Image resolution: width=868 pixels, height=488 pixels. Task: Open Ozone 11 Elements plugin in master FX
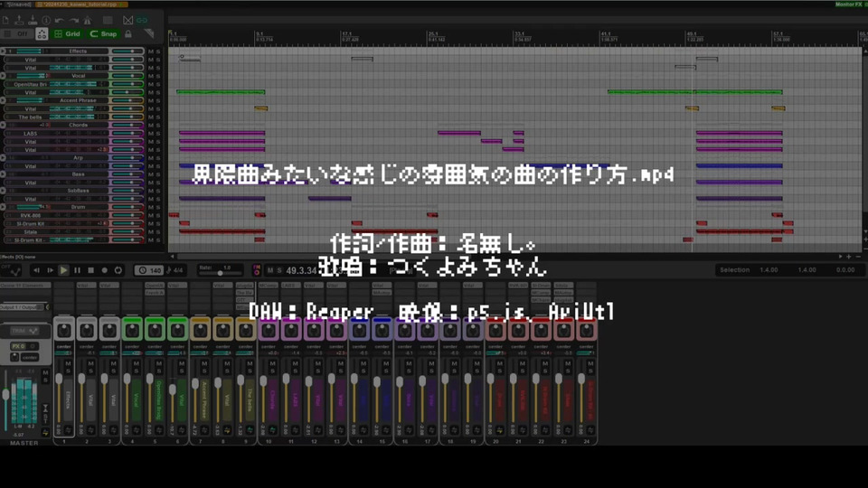25,286
